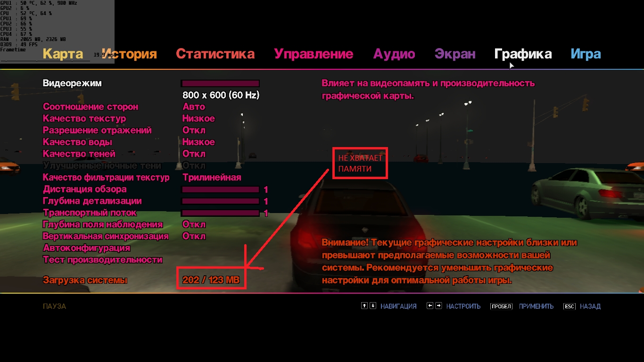Open the Карта tab

[63, 54]
